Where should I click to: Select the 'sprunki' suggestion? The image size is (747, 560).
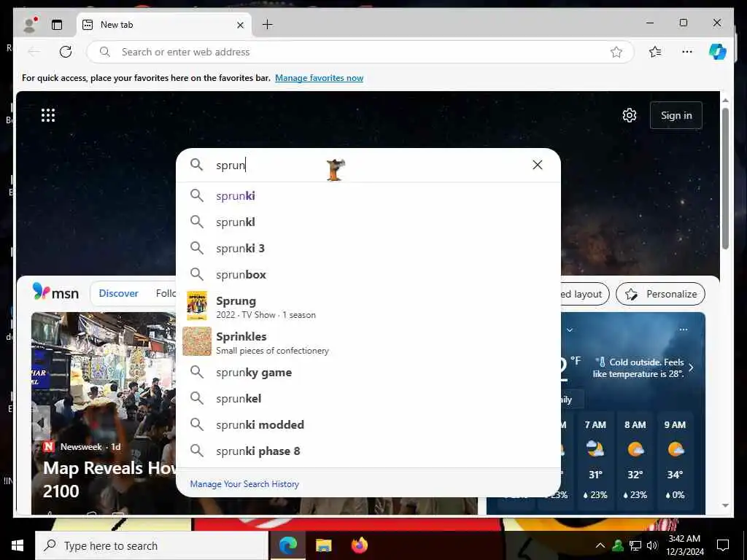tap(368, 195)
